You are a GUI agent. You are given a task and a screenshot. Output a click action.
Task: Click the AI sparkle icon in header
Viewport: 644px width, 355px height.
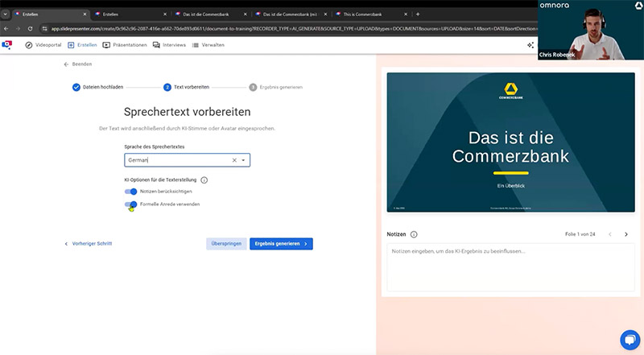[530, 45]
